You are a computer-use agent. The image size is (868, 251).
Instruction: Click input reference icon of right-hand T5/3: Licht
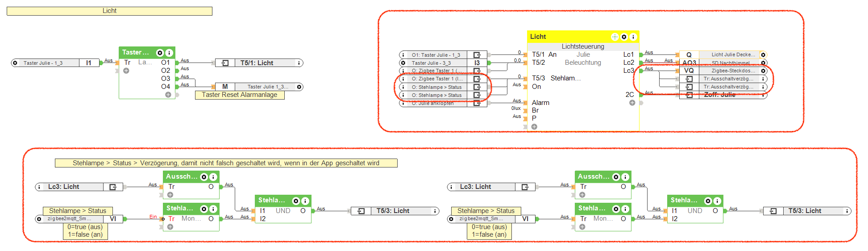click(x=773, y=211)
